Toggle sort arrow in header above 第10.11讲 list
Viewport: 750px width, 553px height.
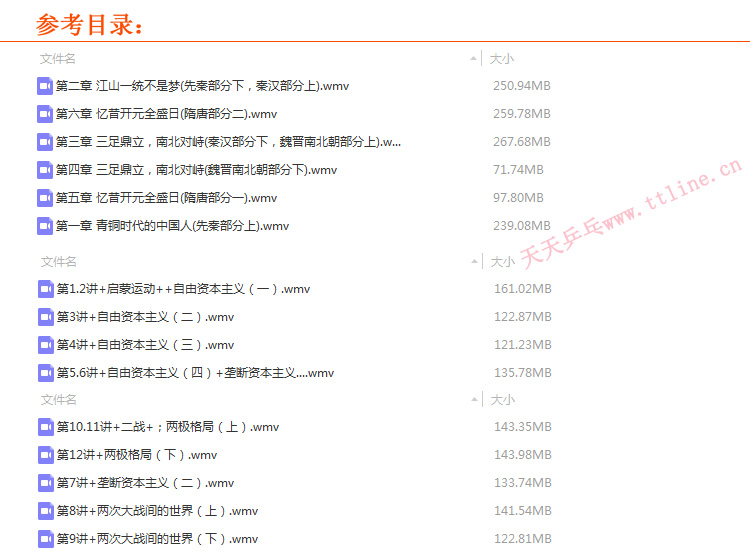(x=474, y=400)
